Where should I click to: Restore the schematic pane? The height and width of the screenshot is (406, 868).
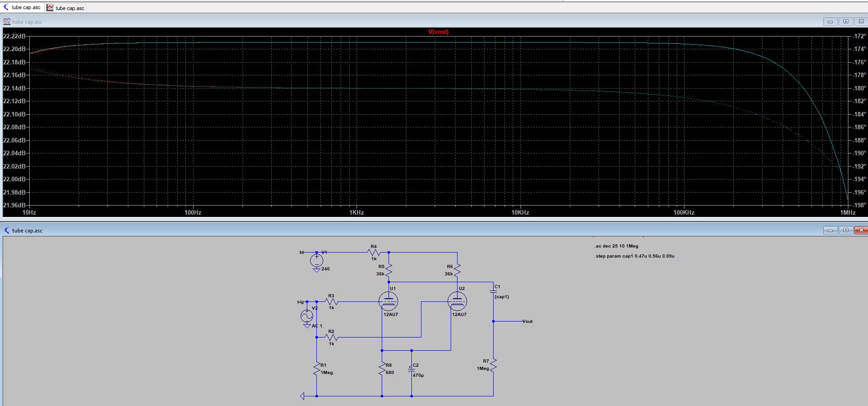(x=846, y=230)
